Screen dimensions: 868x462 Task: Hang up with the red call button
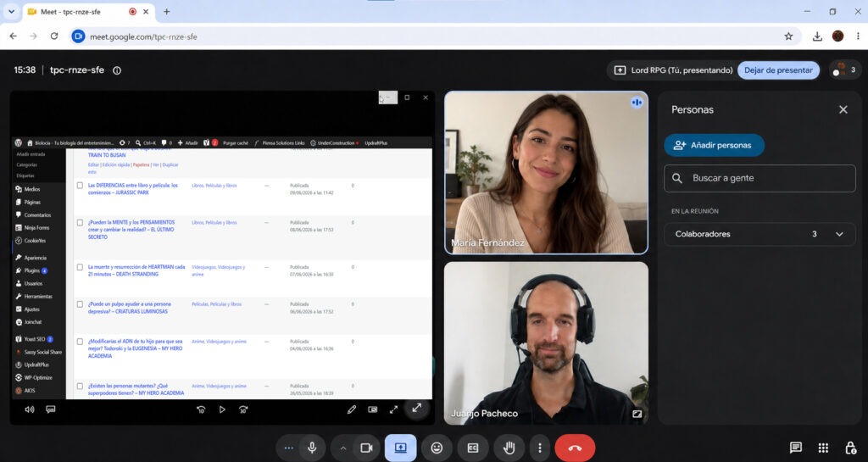575,448
